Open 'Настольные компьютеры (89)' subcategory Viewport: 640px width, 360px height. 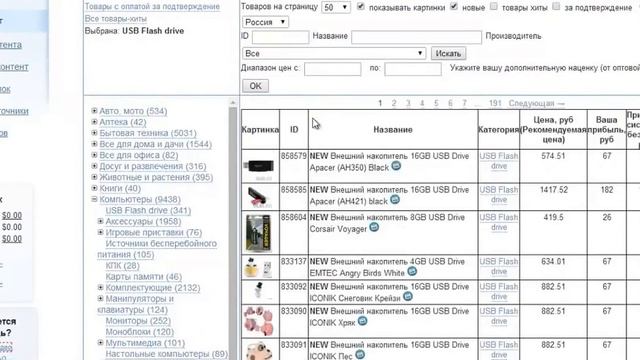coord(167,353)
